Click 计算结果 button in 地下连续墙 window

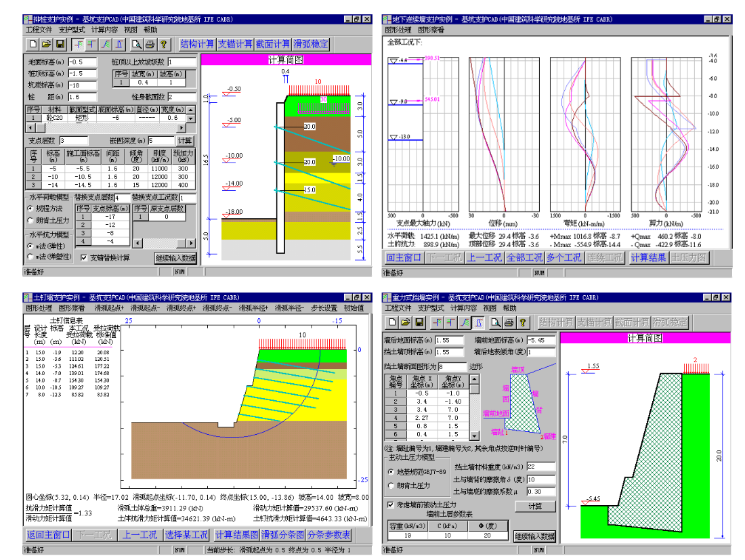[x=649, y=257]
